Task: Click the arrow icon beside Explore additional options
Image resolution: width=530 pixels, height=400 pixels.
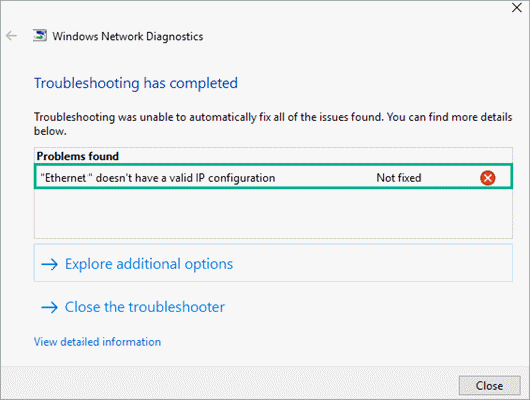Action: (49, 264)
